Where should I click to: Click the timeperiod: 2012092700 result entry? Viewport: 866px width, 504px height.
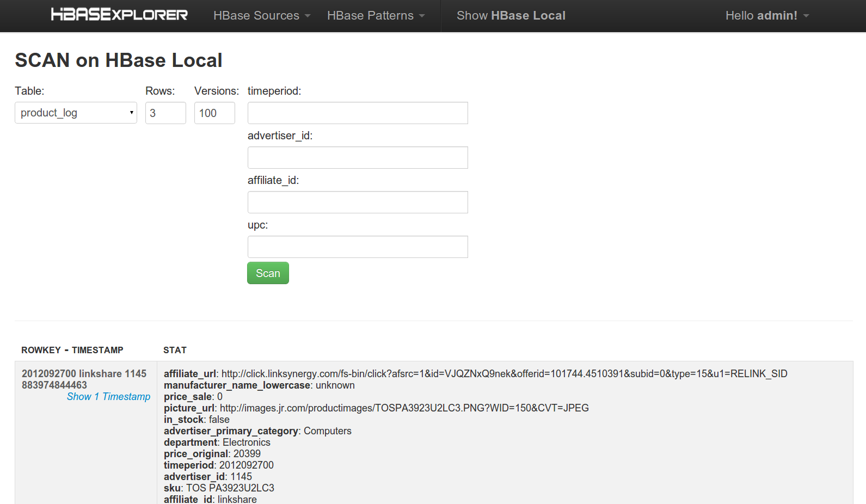219,465
